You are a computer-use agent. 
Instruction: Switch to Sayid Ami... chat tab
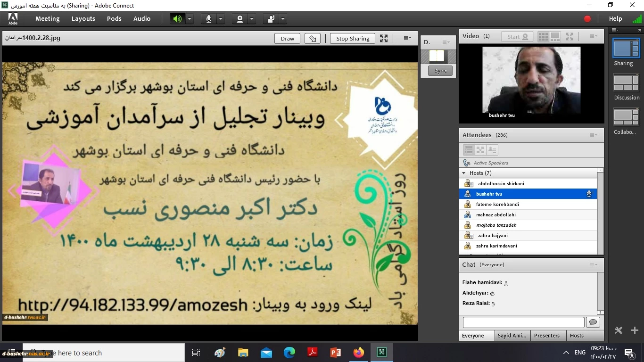pyautogui.click(x=512, y=336)
